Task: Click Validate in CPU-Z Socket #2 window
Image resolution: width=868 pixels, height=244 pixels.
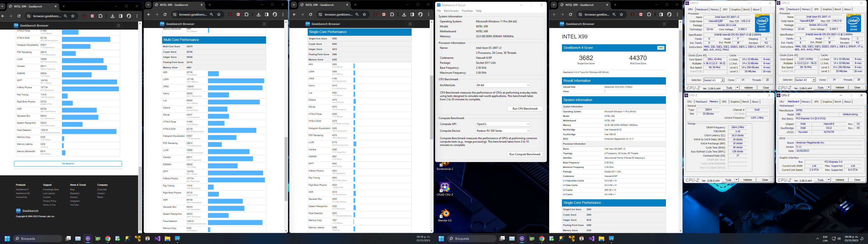Action: pyautogui.click(x=840, y=88)
